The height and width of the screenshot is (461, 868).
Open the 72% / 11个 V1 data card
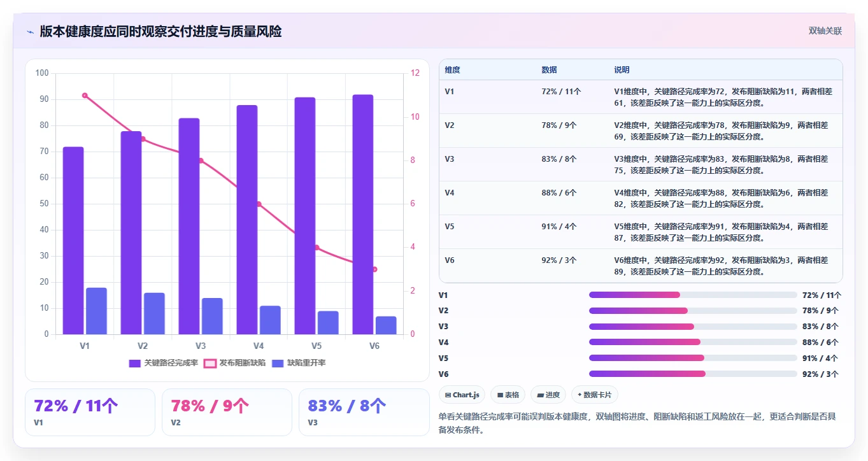pos(90,412)
